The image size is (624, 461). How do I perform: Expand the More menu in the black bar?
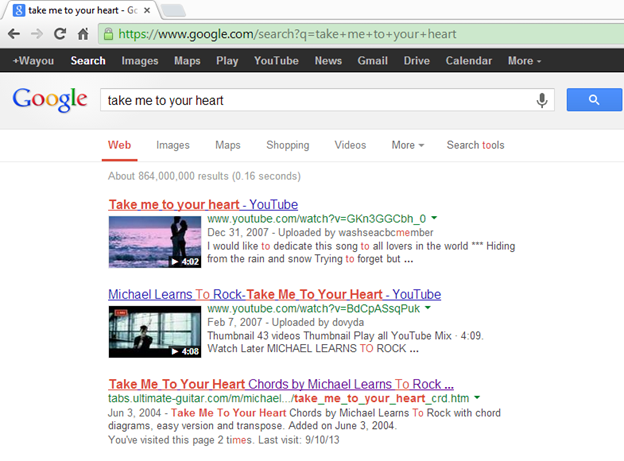pyautogui.click(x=524, y=61)
